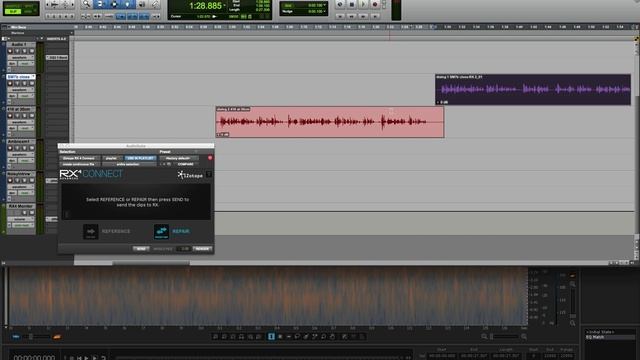Click the Record transport button
The height and width of the screenshot is (360, 640).
point(375,4)
